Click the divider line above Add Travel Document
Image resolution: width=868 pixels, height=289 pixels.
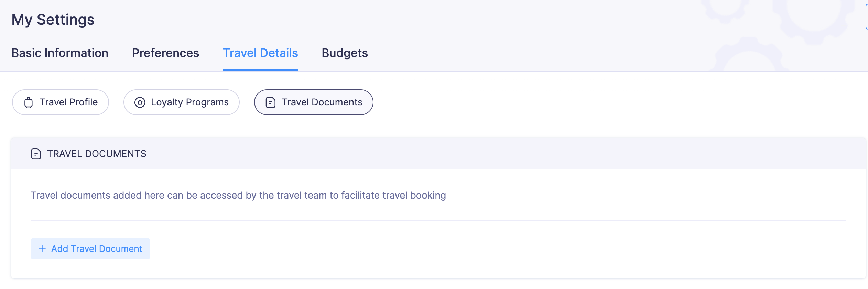pyautogui.click(x=438, y=221)
